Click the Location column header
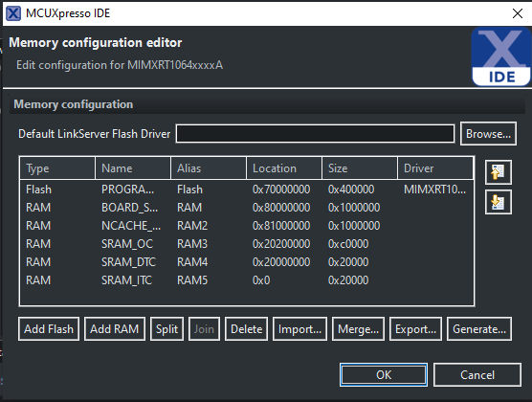Viewport: 532px width, 402px height. pyautogui.click(x=284, y=168)
